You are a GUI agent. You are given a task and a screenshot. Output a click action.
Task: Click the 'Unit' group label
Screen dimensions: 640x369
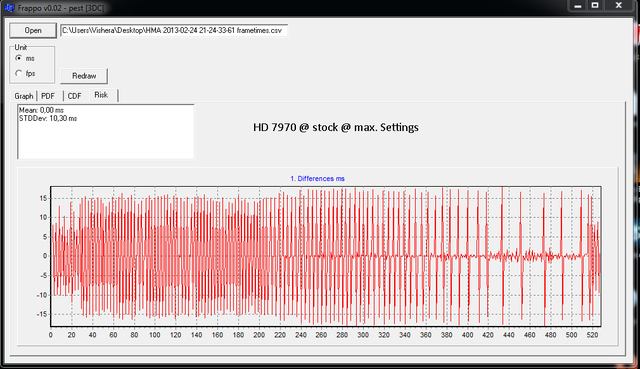(21, 47)
